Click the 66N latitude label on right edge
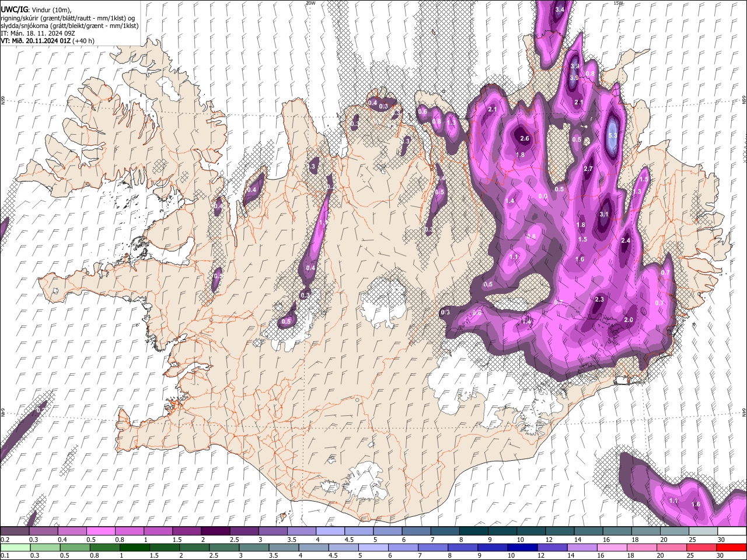Viewport: 747px width, 560px height. pos(744,100)
